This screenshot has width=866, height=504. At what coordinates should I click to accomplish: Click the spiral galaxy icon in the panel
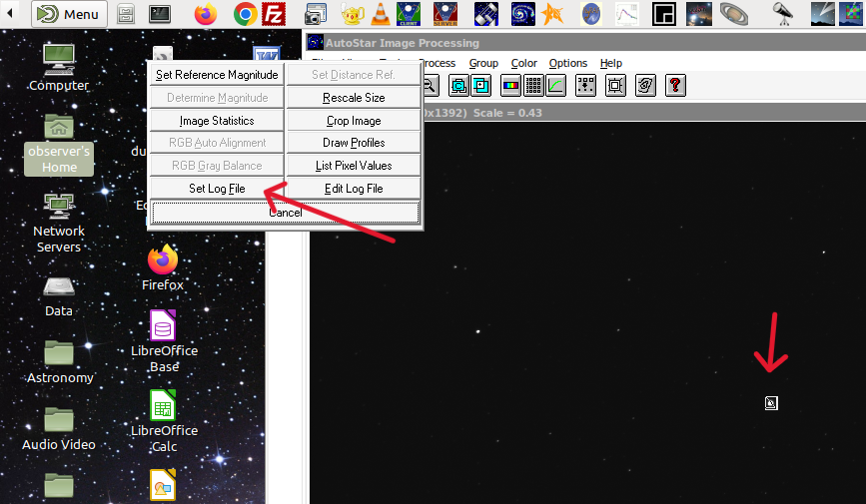[x=522, y=14]
